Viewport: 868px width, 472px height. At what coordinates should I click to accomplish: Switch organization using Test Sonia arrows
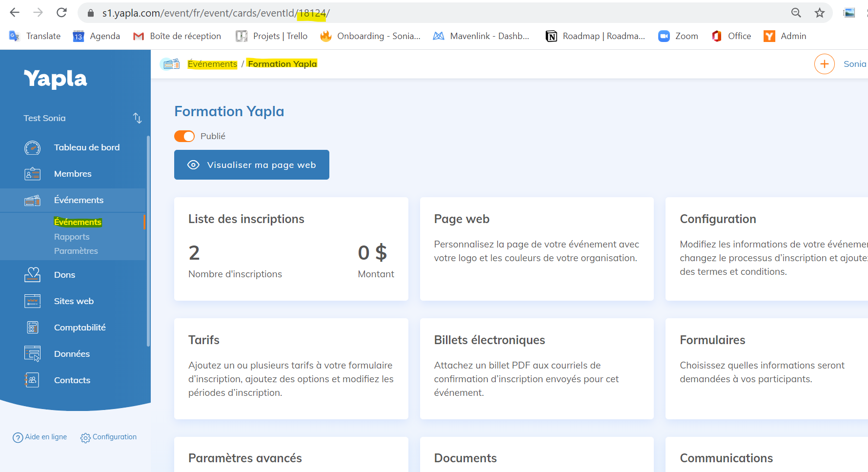[137, 118]
